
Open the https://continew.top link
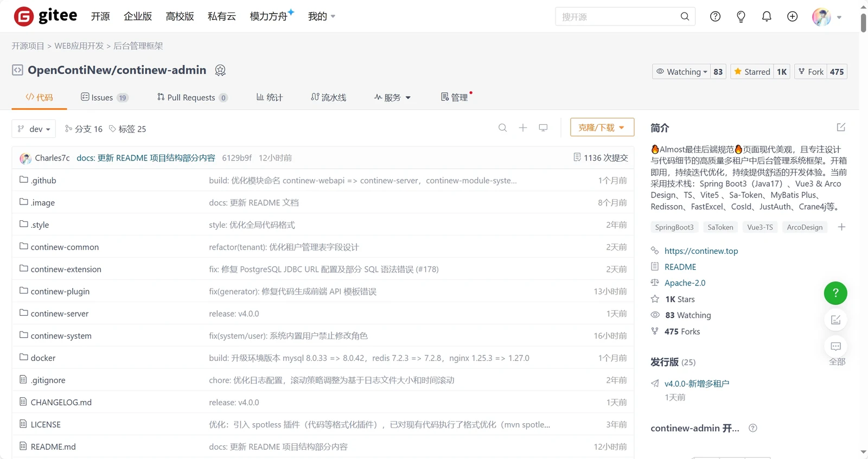pyautogui.click(x=701, y=251)
